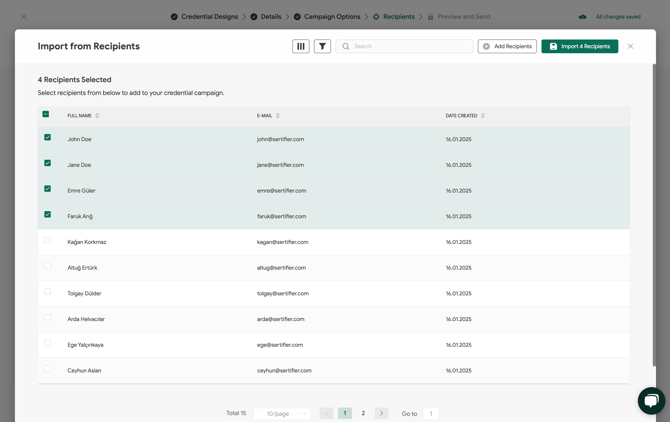670x422 pixels.
Task: Expand the 10/page size dropdown
Action: tap(282, 413)
